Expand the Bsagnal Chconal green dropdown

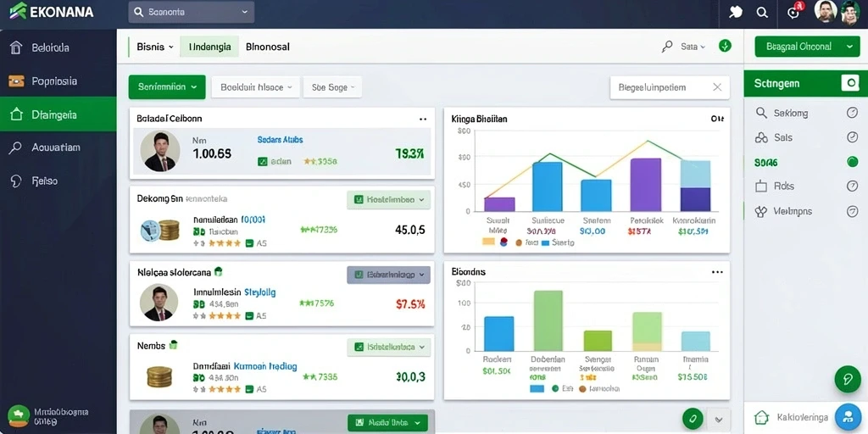click(x=807, y=47)
